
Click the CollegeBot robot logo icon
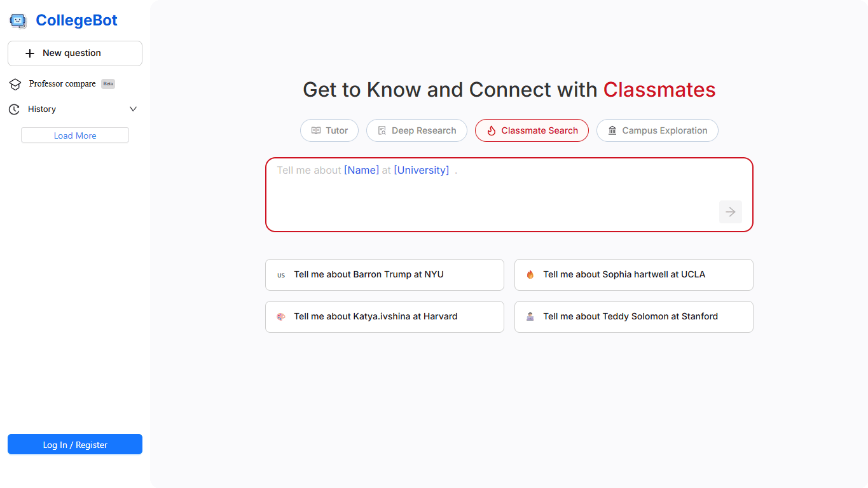click(18, 21)
